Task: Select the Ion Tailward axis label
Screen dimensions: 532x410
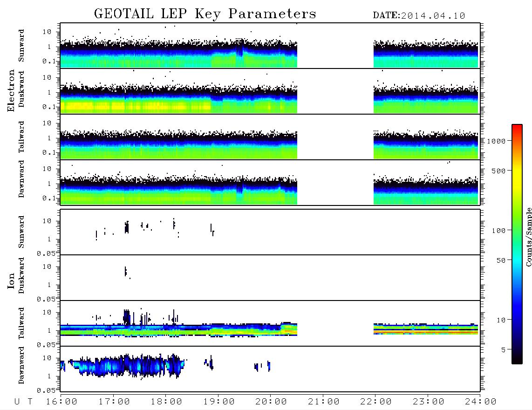Action: 21,323
